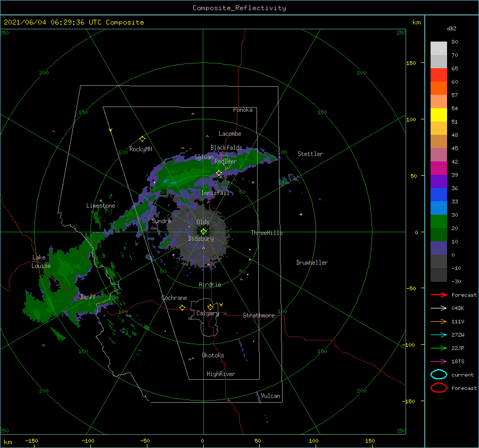Click the RedDeer city label
This screenshot has width=479, height=448.
tap(226, 161)
